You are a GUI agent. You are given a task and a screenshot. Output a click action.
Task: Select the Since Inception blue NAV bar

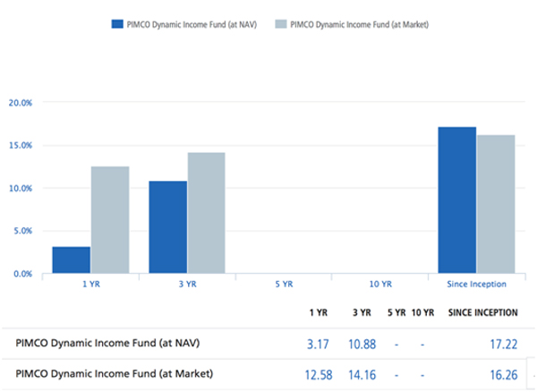(x=456, y=200)
